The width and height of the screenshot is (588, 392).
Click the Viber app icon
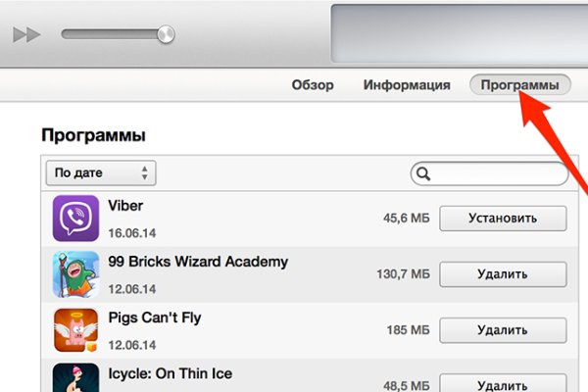pyautogui.click(x=75, y=218)
